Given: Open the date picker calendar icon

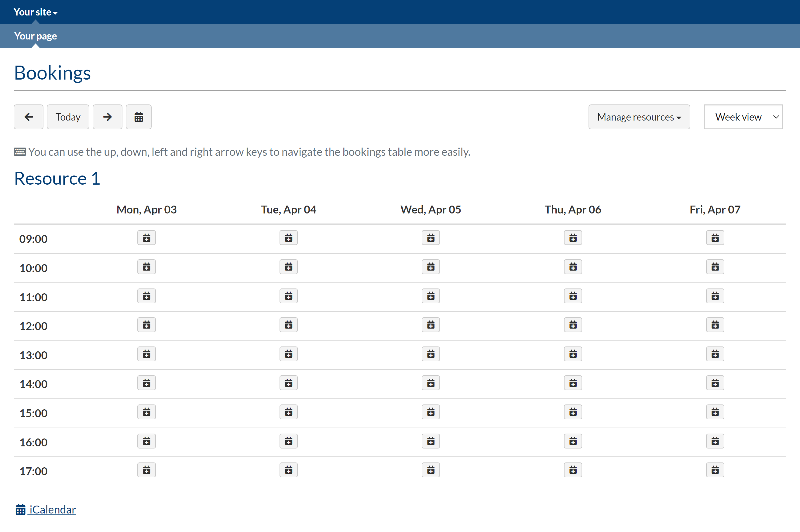Looking at the screenshot, I should (x=139, y=117).
